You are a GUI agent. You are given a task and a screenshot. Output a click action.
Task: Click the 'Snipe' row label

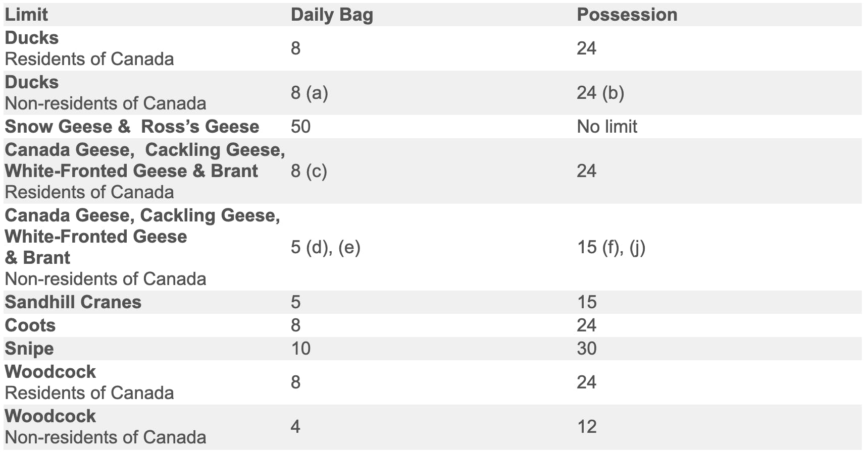click(29, 349)
